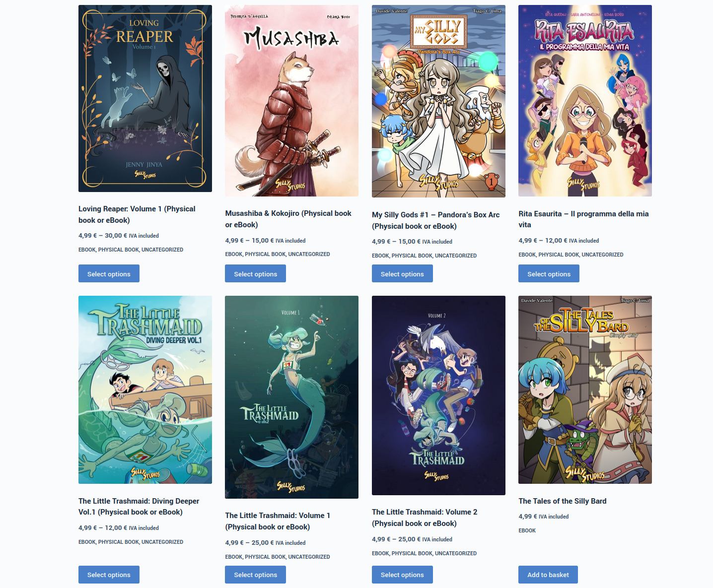Open the Musashiba book cover thumbnail

point(291,101)
